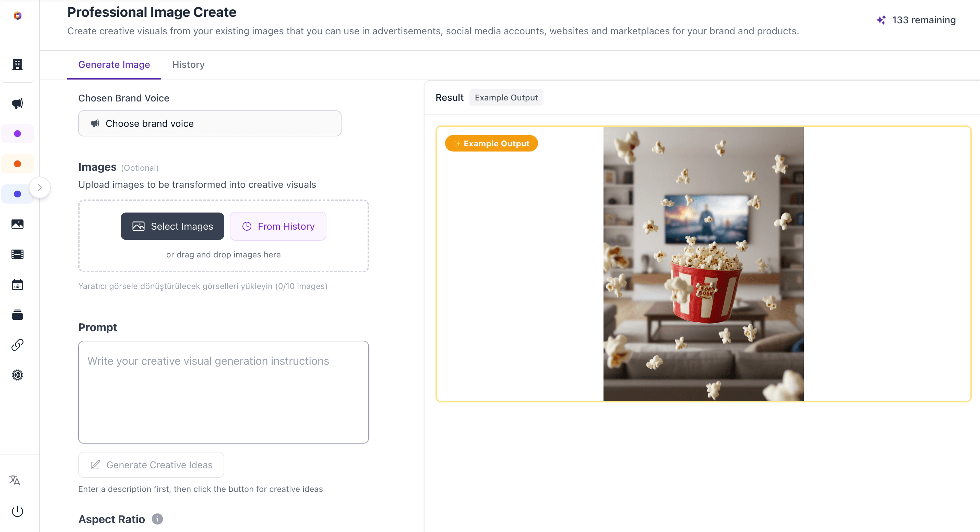Click Generate Creative Ideas button
Viewport: 980px width, 532px height.
(x=151, y=465)
